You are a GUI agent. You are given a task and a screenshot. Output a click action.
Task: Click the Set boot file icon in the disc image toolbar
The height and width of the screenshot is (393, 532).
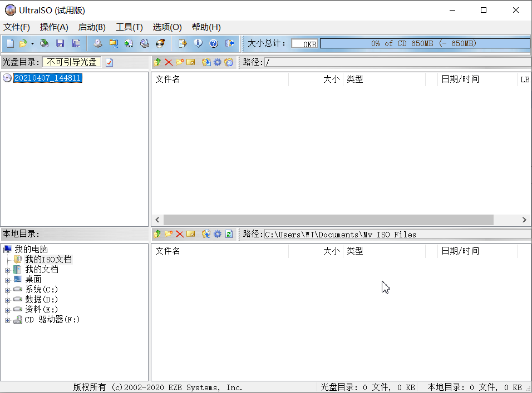(229, 62)
